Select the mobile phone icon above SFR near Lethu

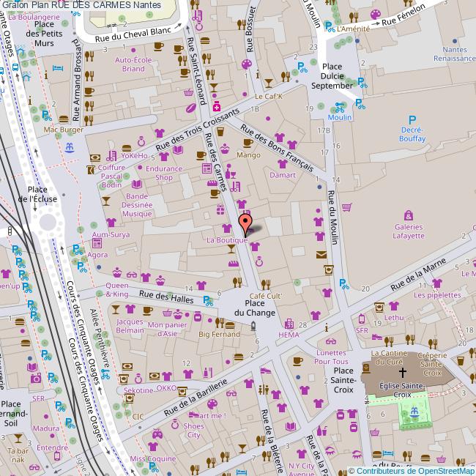pyautogui.click(x=362, y=319)
